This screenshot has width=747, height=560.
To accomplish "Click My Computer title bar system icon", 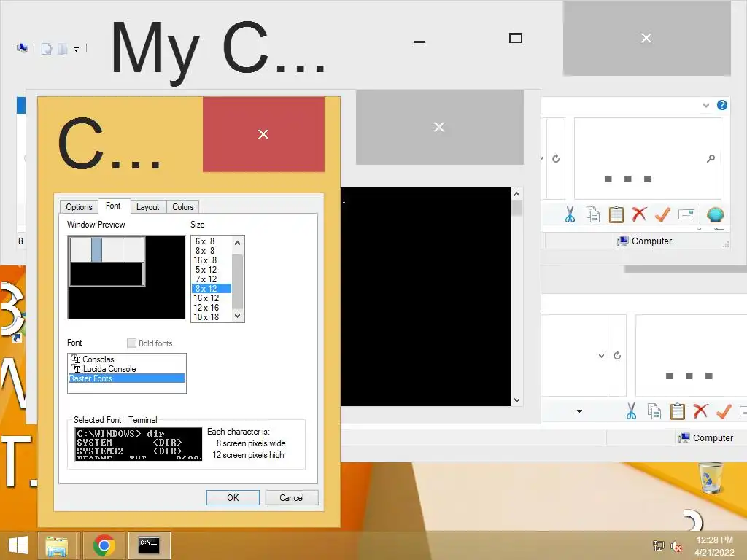I will pos(22,48).
